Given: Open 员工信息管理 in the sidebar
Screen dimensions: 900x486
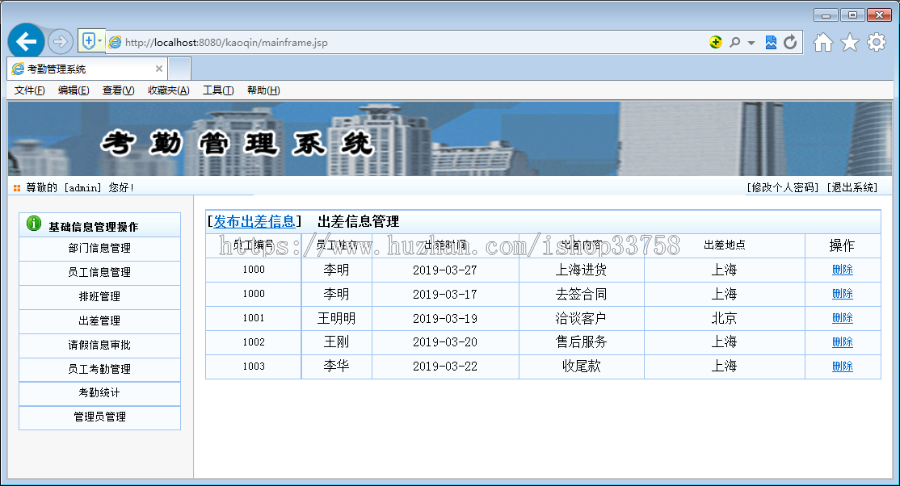Looking at the screenshot, I should (x=99, y=273).
